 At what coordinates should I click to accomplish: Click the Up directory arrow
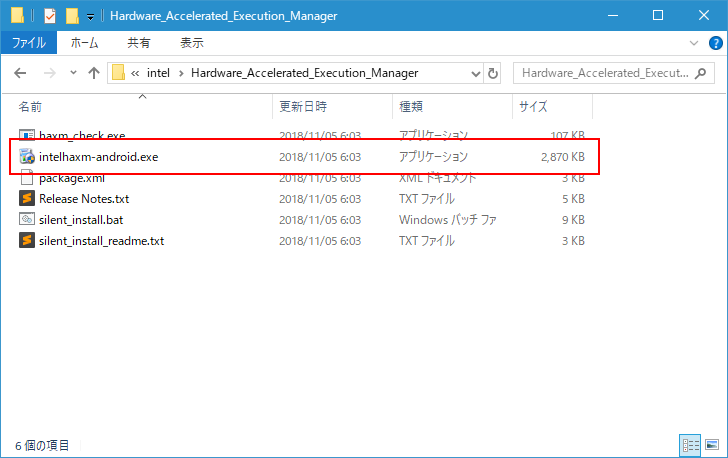[x=94, y=73]
